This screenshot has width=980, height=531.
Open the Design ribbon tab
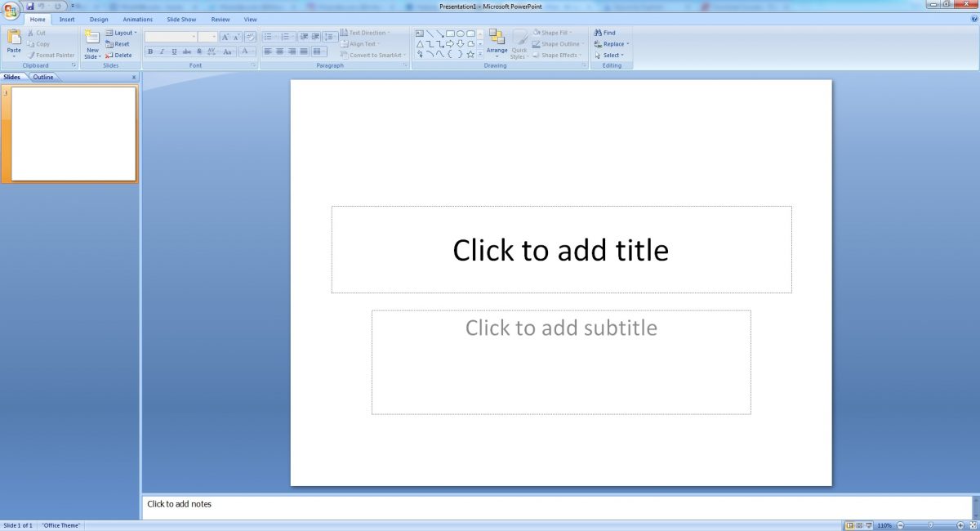click(99, 19)
